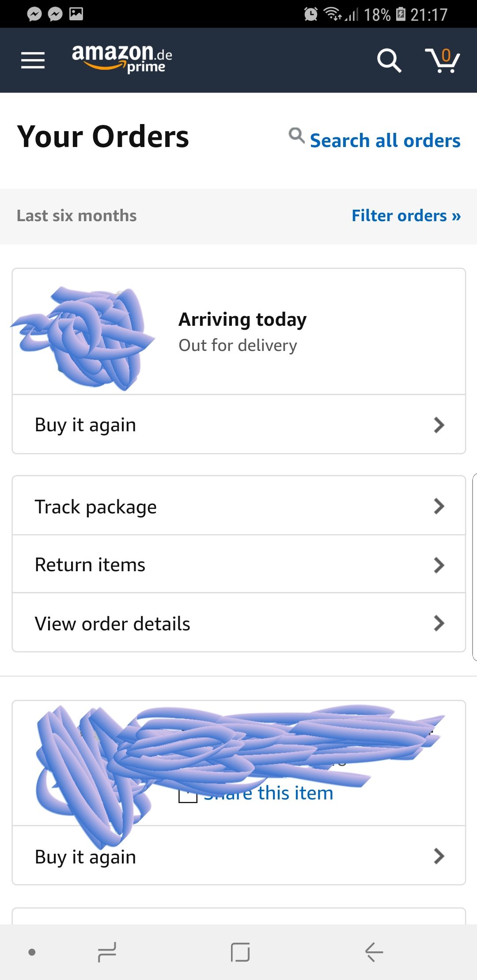Tap the Android home button

tap(240, 952)
